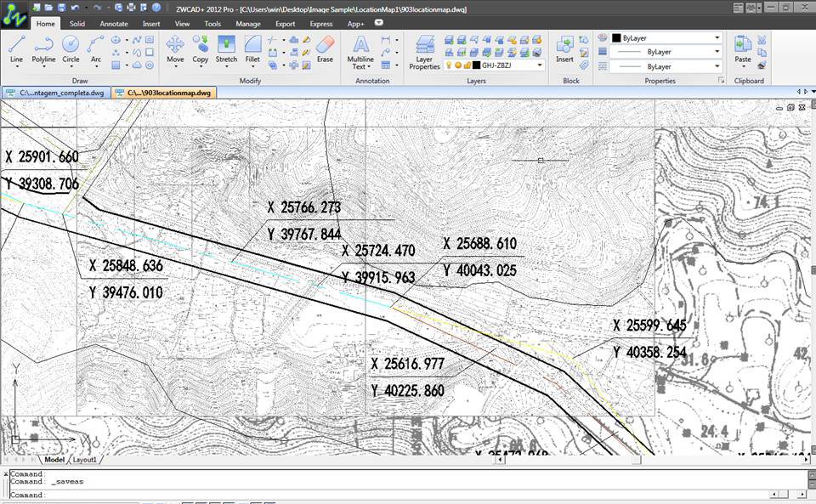Viewport: 816px width, 504px height.
Task: Toggle the layer lock icon
Action: pos(467,65)
